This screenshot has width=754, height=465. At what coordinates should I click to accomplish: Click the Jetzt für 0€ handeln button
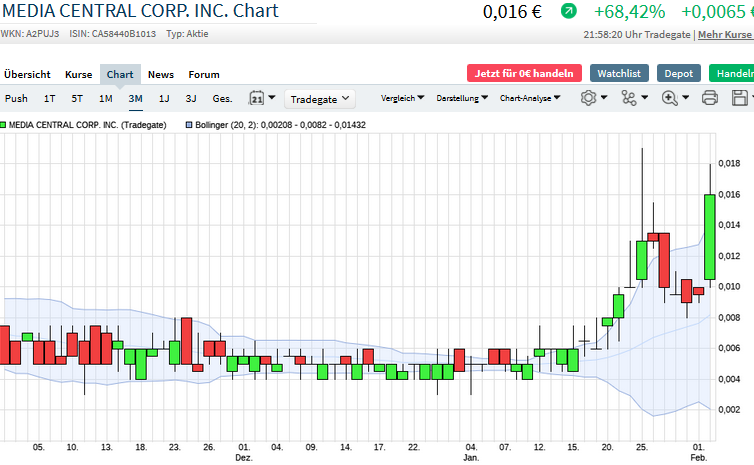pos(524,73)
